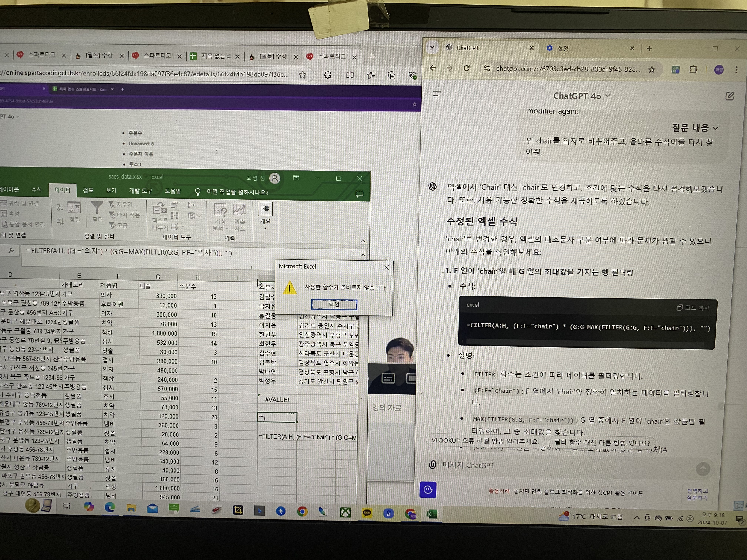Click 코드 복사 on the excel code block
Screen dimensions: 747x560
[693, 308]
